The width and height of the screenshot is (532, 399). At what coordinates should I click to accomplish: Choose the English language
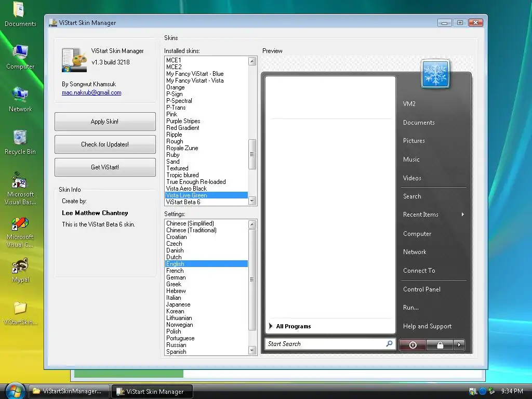coord(206,264)
